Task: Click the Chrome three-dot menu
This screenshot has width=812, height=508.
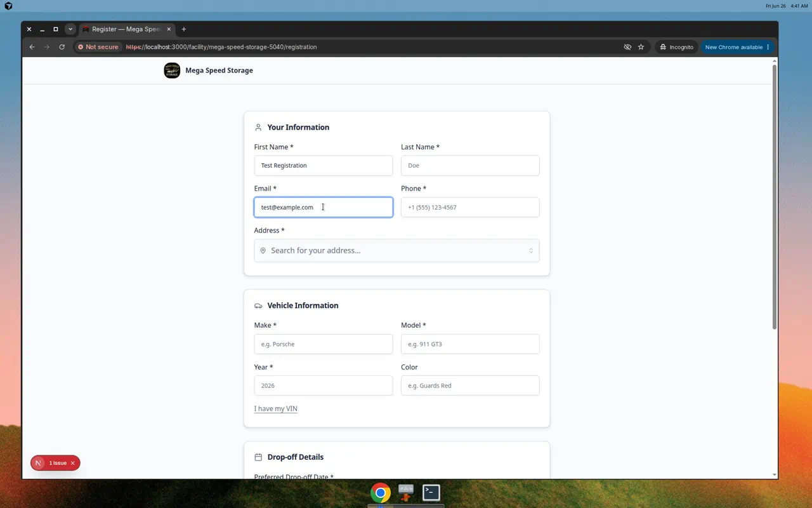Action: (768, 47)
